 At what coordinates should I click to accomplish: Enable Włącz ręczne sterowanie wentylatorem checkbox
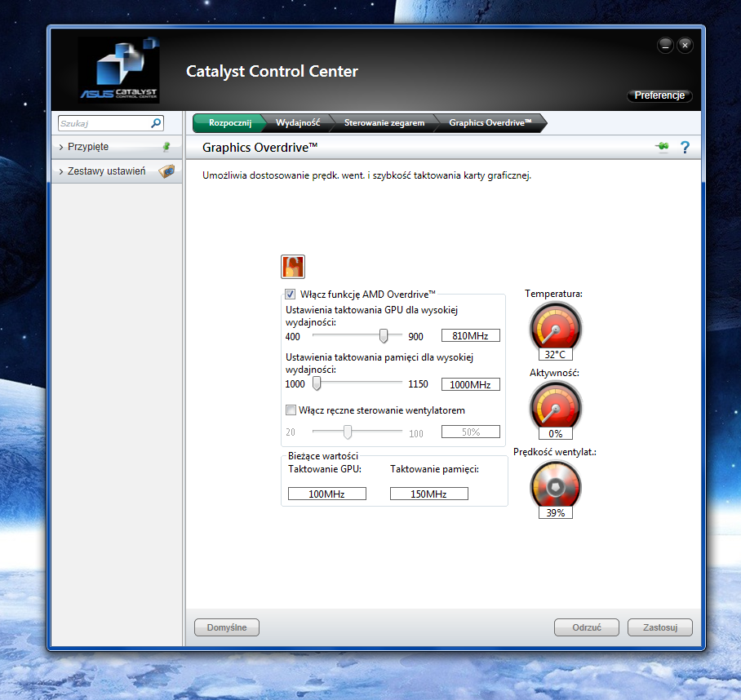tap(291, 410)
